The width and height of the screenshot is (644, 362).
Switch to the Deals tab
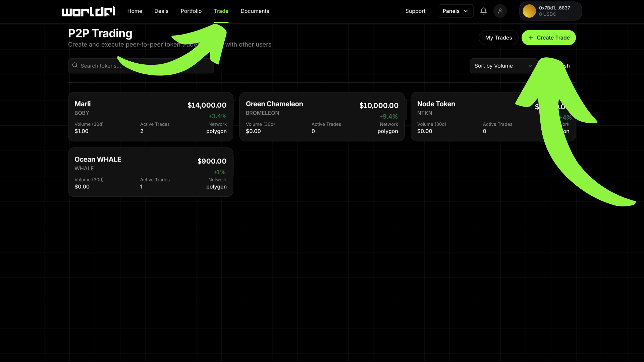(x=161, y=11)
